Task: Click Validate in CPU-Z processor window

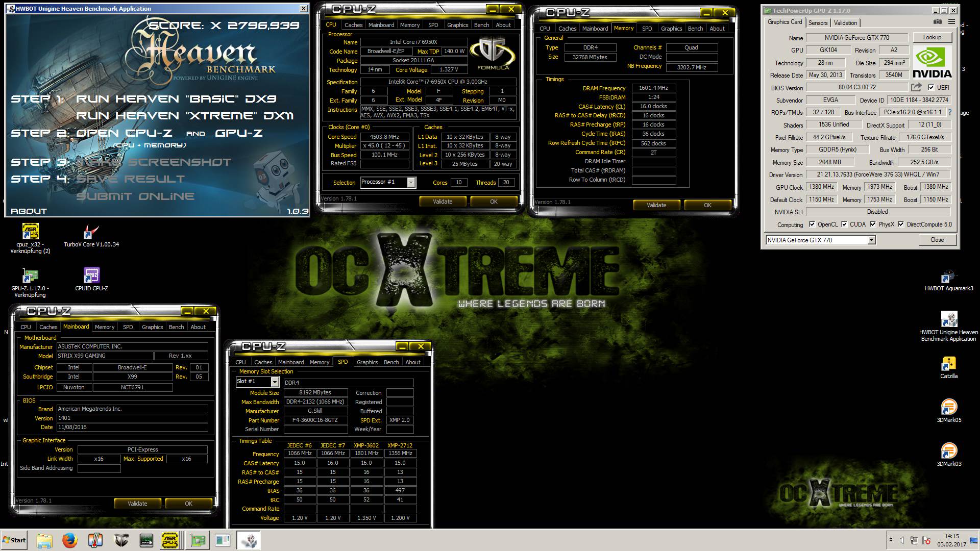Action: 443,202
